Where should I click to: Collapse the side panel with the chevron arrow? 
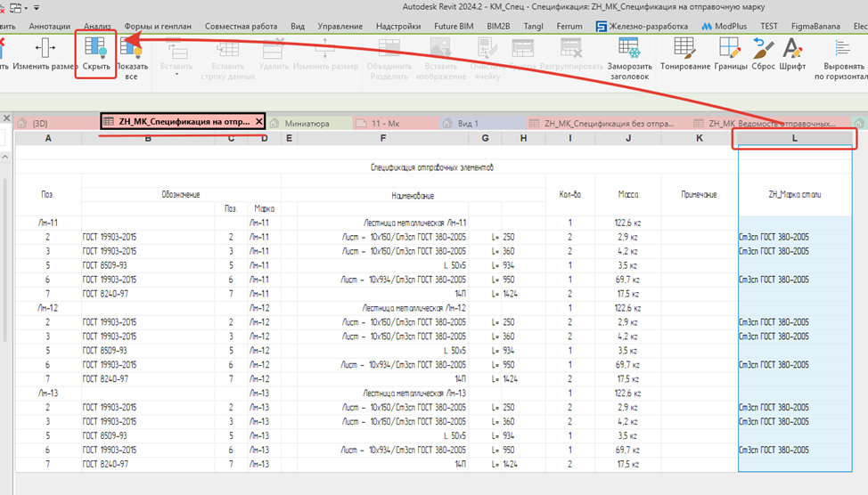click(x=5, y=157)
